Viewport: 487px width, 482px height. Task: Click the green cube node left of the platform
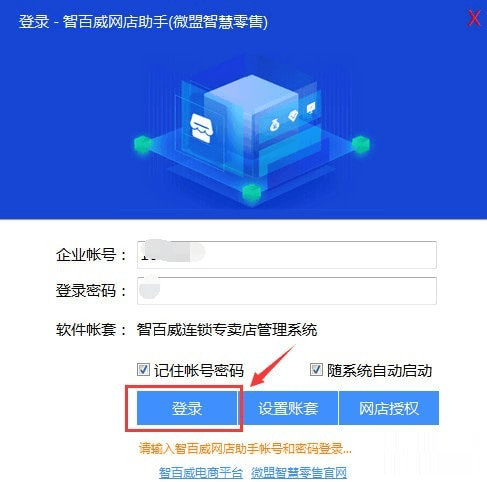(x=143, y=144)
